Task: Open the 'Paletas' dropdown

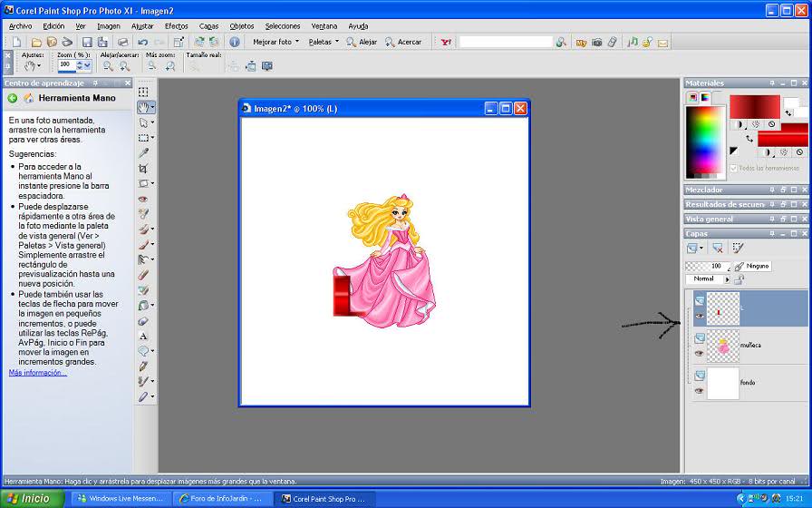Action: click(x=324, y=42)
